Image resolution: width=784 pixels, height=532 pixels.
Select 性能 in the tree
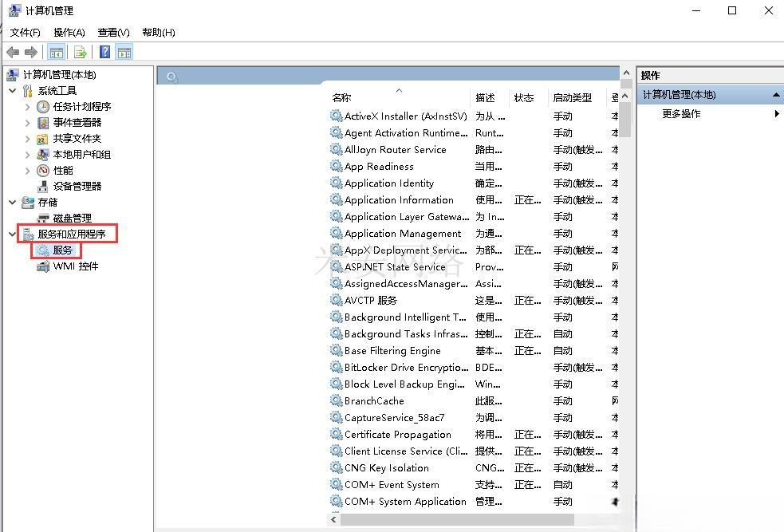pos(63,171)
